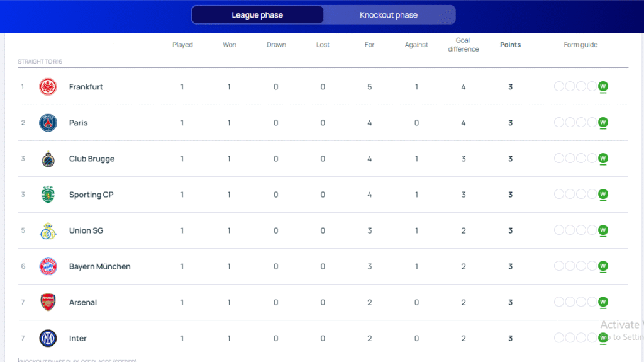Open the Bayern München team link
Image resolution: width=644 pixels, height=362 pixels.
click(99, 266)
